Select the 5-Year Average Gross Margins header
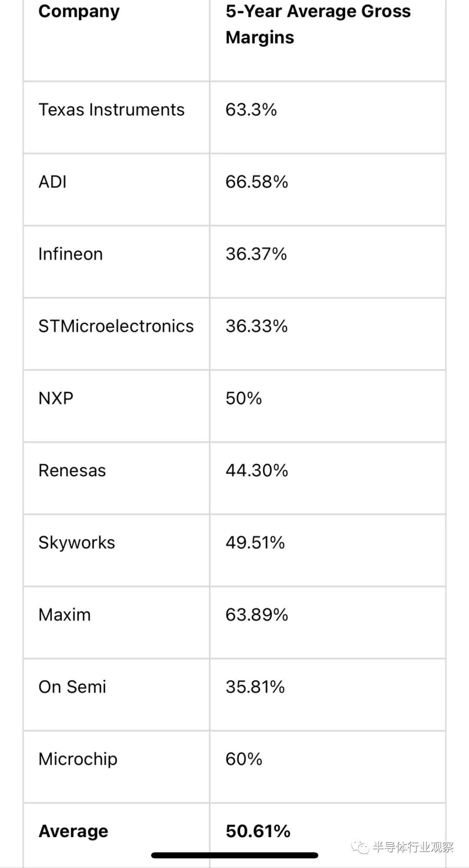The width and height of the screenshot is (469, 868). click(318, 24)
